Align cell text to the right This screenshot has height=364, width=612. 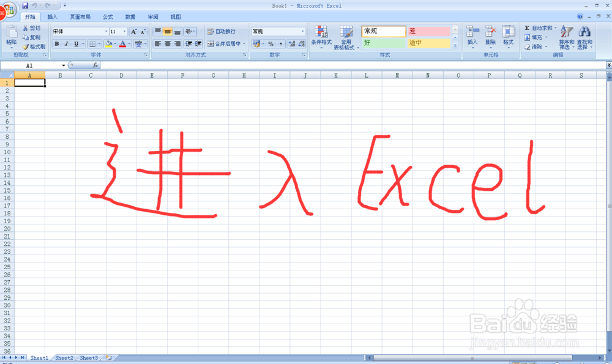click(177, 43)
